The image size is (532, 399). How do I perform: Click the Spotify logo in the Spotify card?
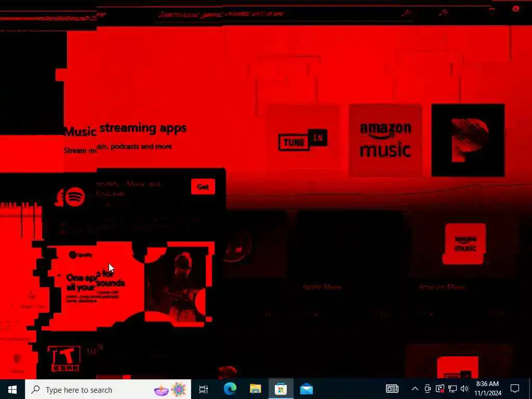pyautogui.click(x=75, y=197)
